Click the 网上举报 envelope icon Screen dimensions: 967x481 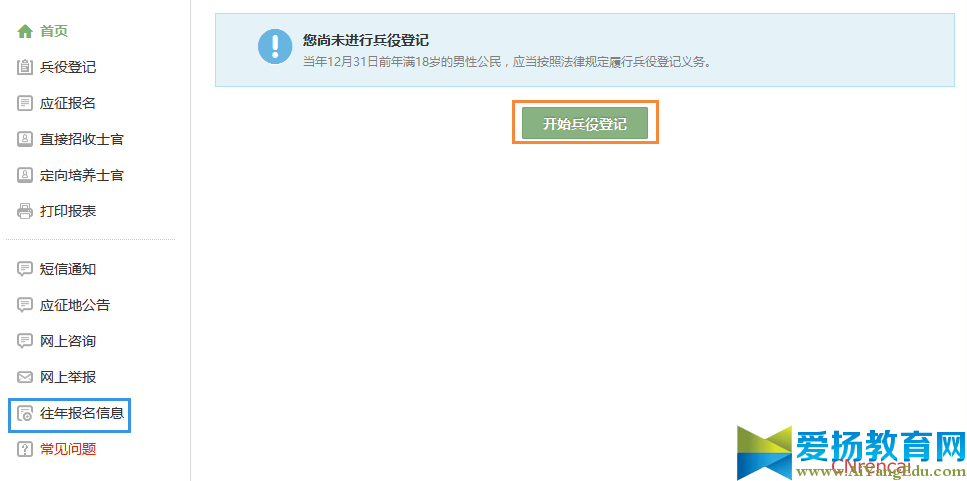click(x=25, y=377)
